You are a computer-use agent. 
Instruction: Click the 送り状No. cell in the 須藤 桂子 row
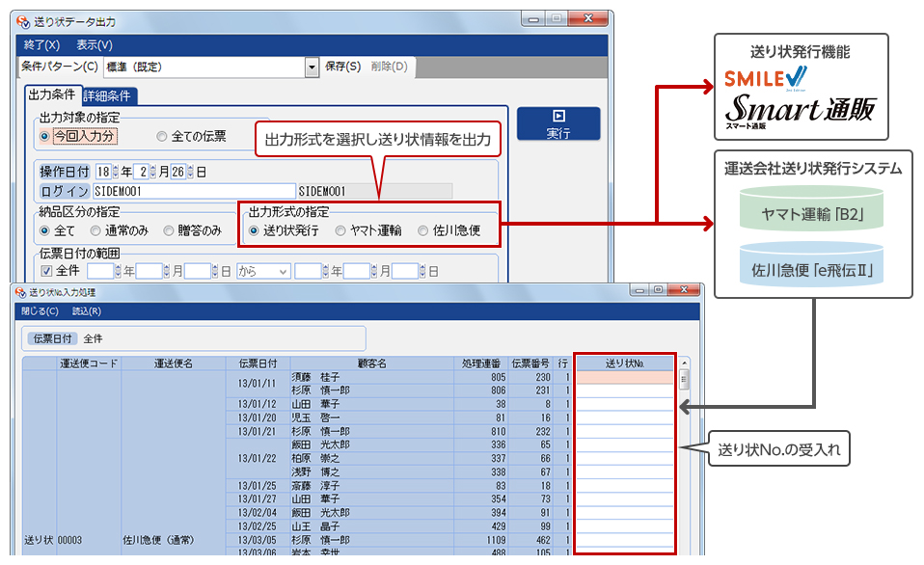click(625, 377)
